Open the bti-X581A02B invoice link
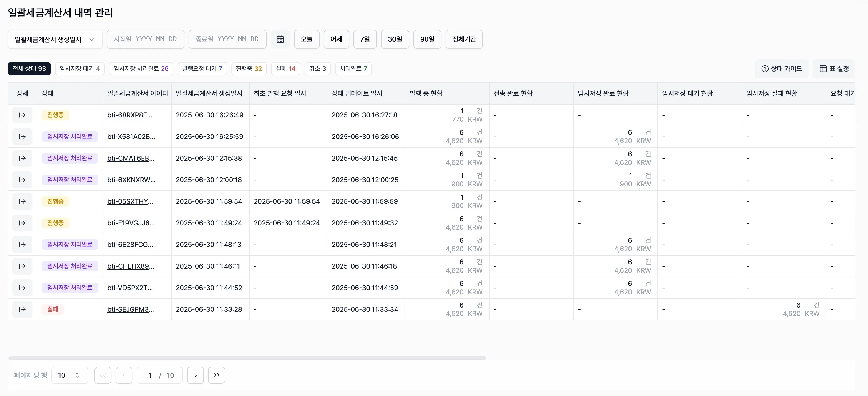This screenshot has height=396, width=868. click(x=131, y=136)
